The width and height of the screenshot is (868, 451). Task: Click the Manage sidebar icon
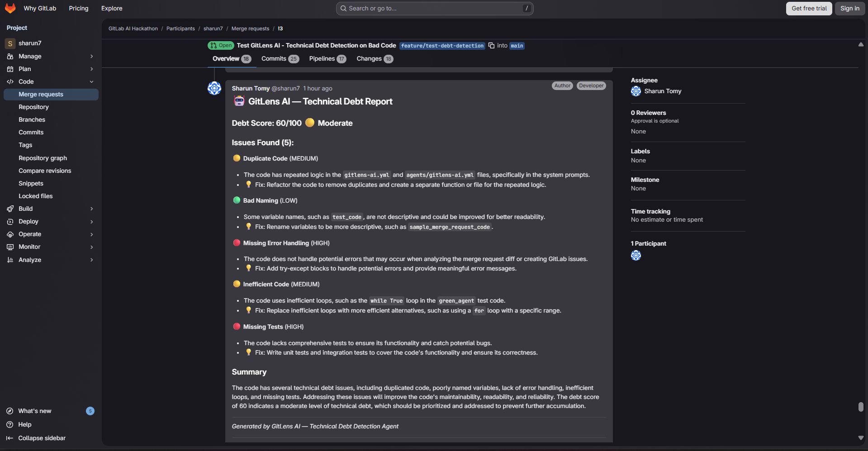point(10,57)
